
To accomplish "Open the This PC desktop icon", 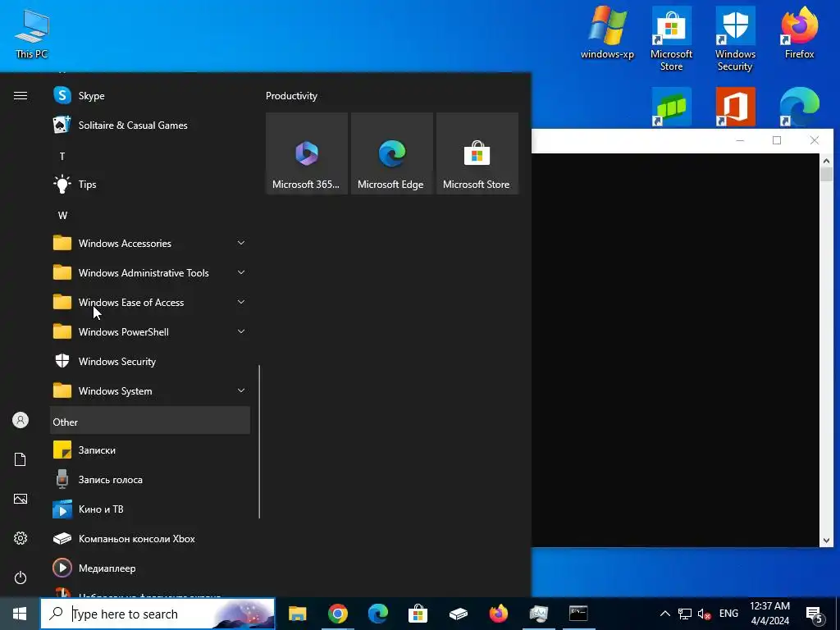I will (32, 33).
